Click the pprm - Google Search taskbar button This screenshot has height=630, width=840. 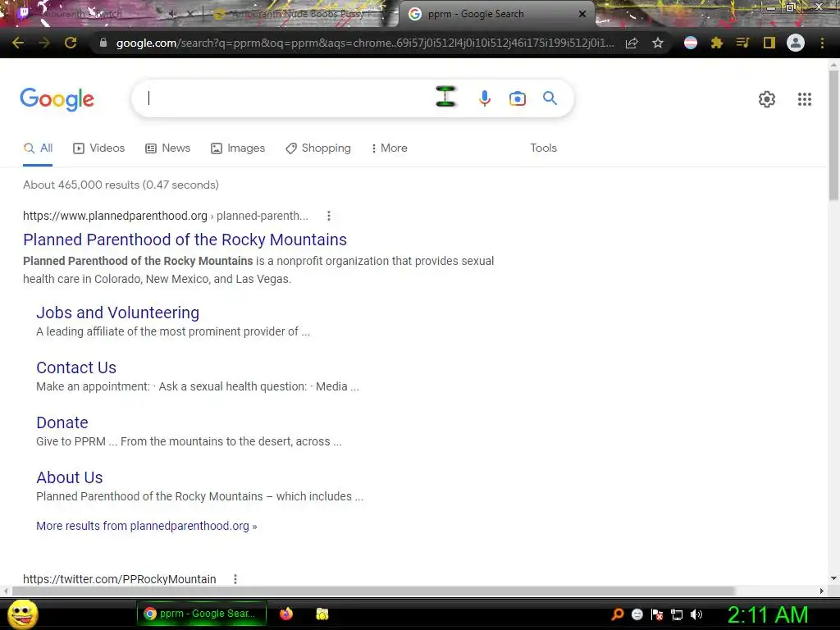202,614
